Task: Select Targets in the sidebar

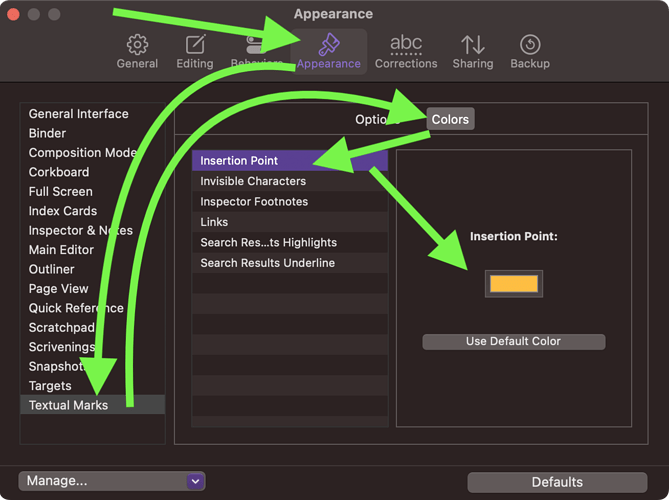Action: tap(93, 386)
